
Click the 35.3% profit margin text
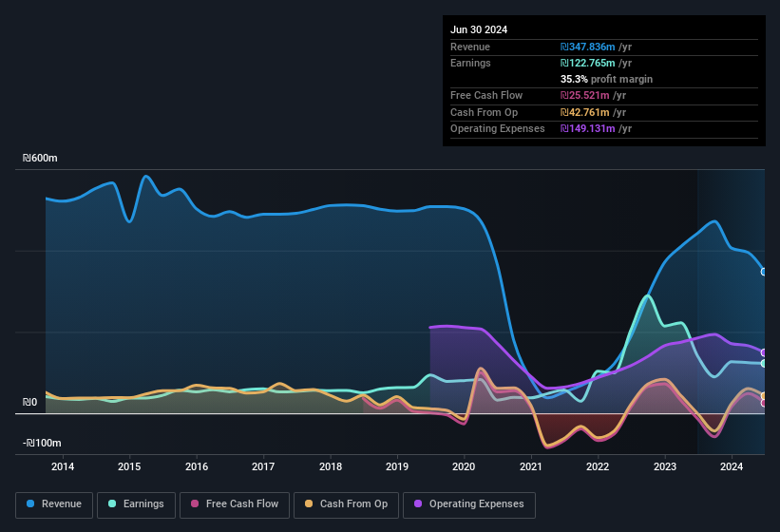[606, 79]
